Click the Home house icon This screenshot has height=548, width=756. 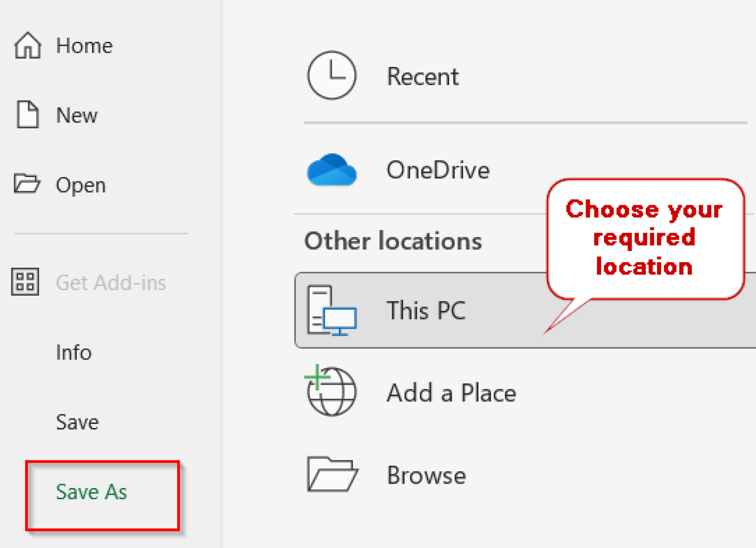pyautogui.click(x=28, y=45)
